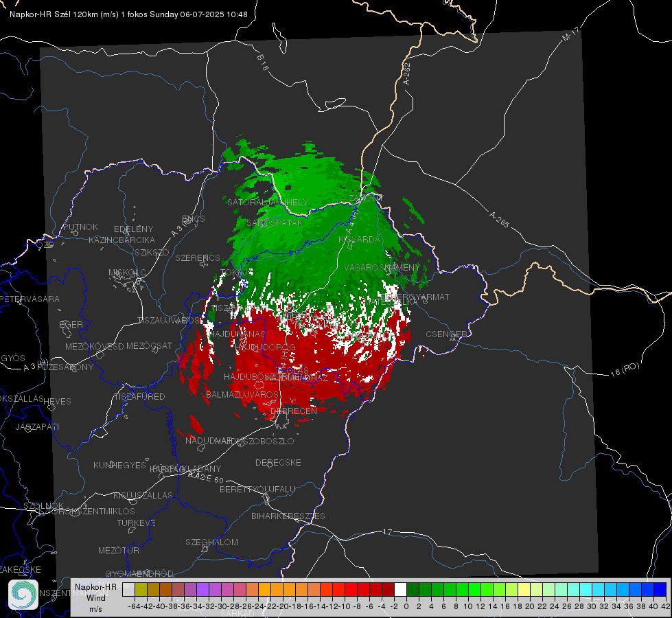This screenshot has width=672, height=618.
Task: Click the SÁTORALJAÚJHELY label
Action: (x=268, y=202)
